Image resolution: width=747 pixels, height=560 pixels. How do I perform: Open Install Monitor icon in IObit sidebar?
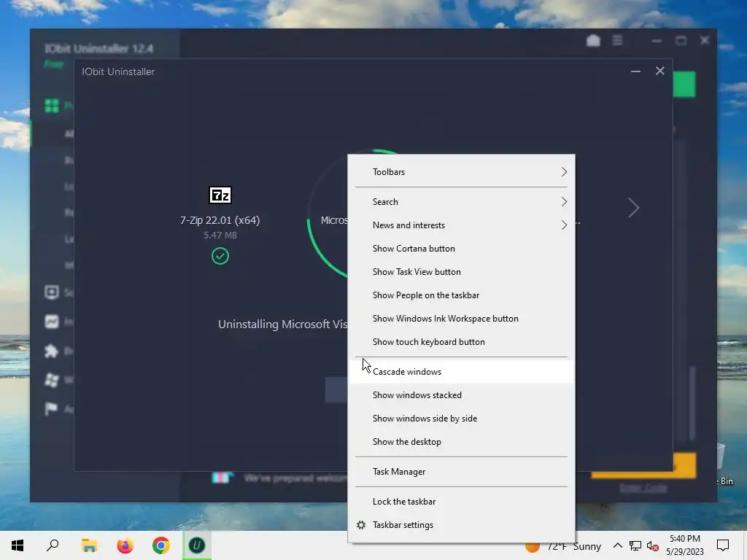pyautogui.click(x=52, y=322)
